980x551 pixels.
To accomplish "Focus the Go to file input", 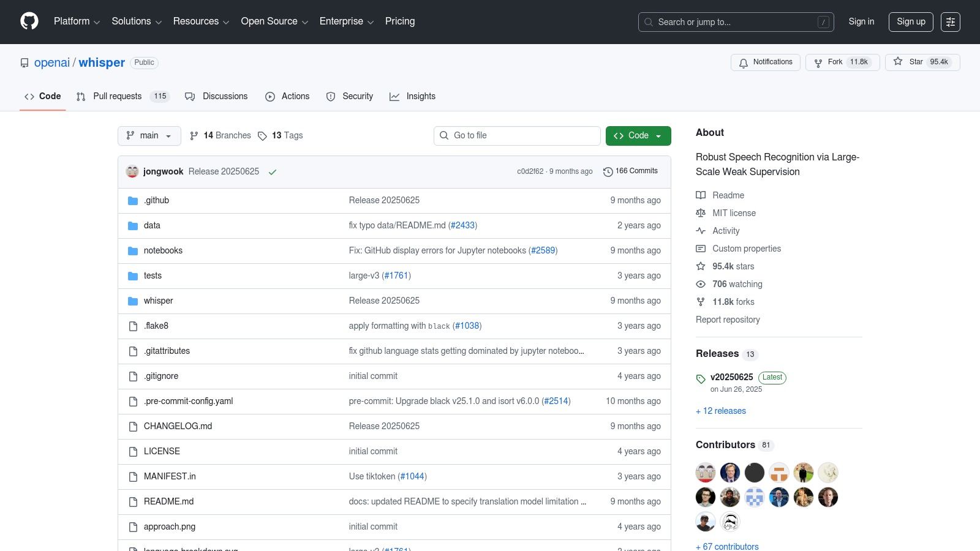I will [x=517, y=136].
